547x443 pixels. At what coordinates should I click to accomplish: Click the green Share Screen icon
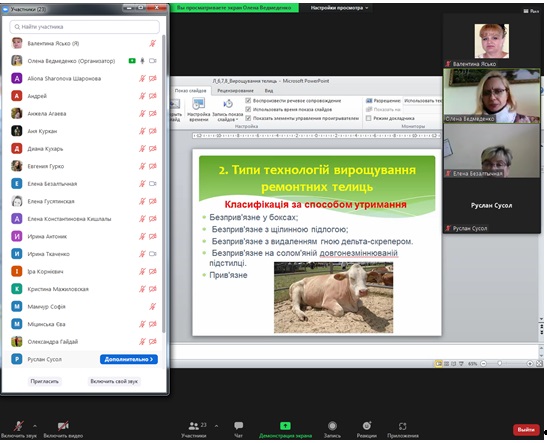[x=285, y=426]
